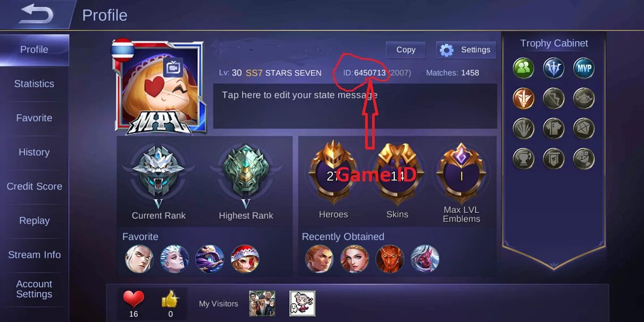Select the first favorite hero portrait
The height and width of the screenshot is (322, 644).
139,259
